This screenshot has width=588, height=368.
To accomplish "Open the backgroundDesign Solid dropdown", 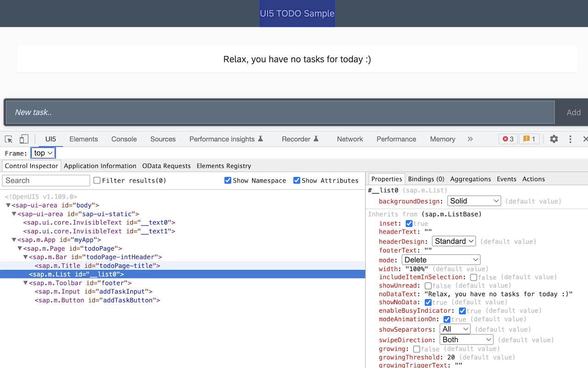I will click(x=474, y=201).
